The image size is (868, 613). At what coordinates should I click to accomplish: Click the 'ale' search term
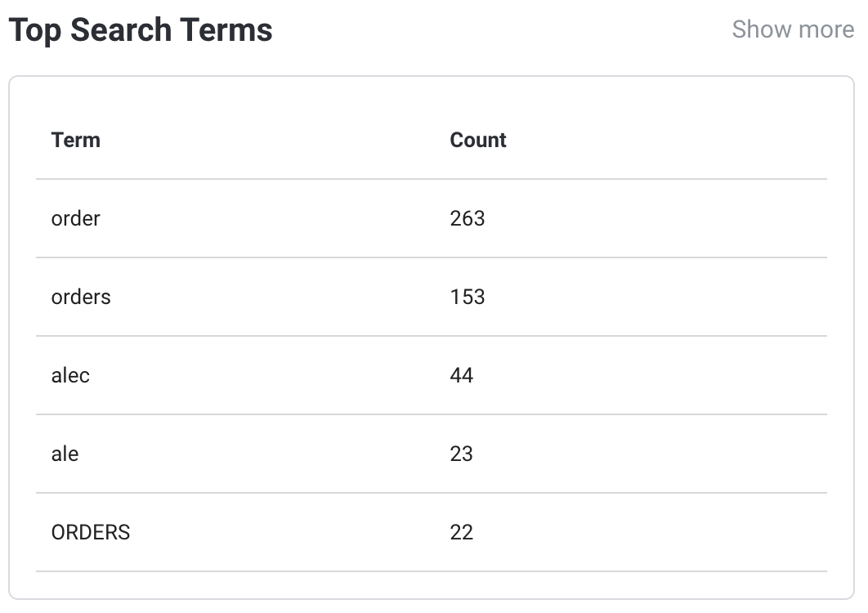[65, 454]
